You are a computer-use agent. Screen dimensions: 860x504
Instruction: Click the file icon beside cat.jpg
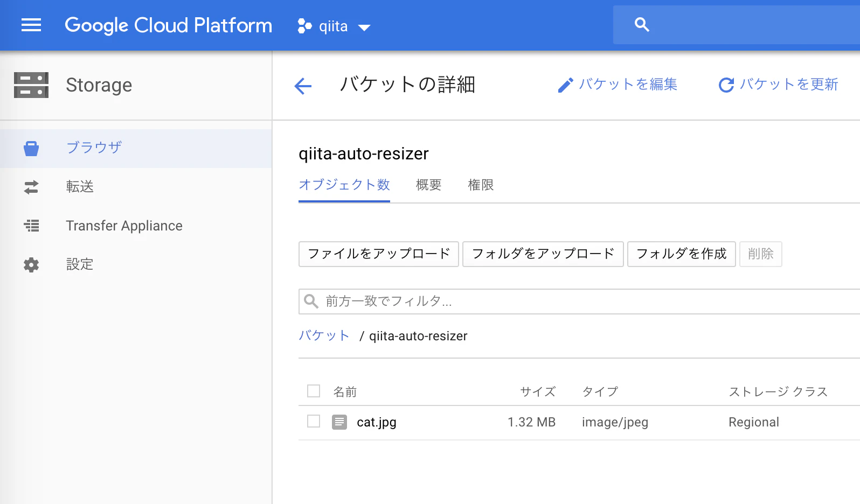339,422
